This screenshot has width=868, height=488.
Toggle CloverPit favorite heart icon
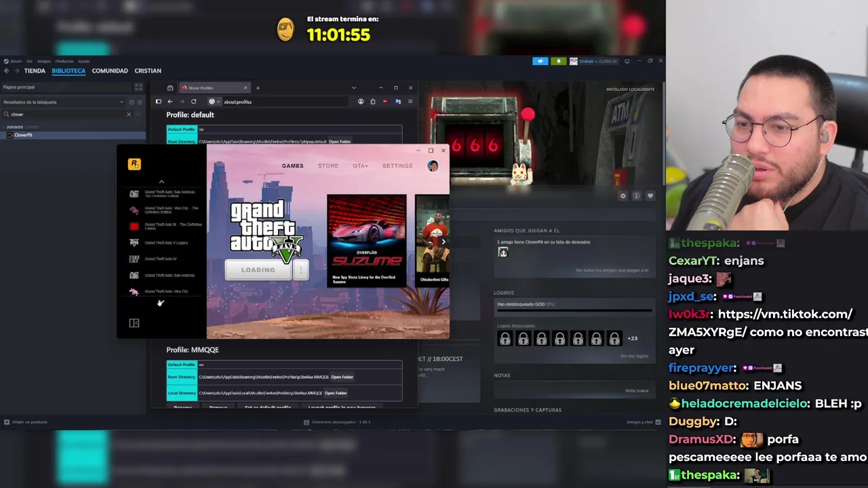650,196
